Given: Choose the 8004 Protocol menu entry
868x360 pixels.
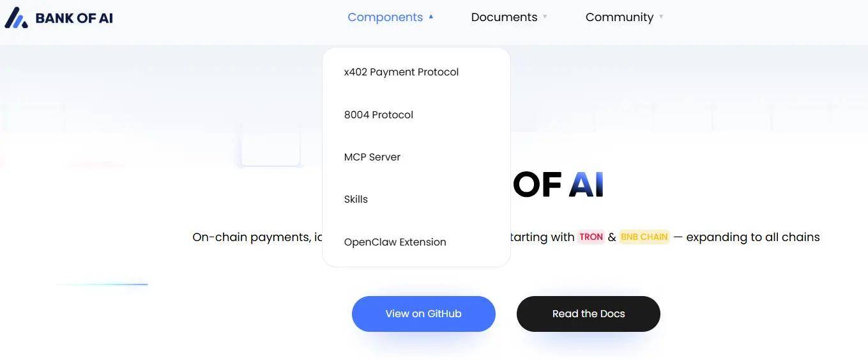Looking at the screenshot, I should 378,115.
